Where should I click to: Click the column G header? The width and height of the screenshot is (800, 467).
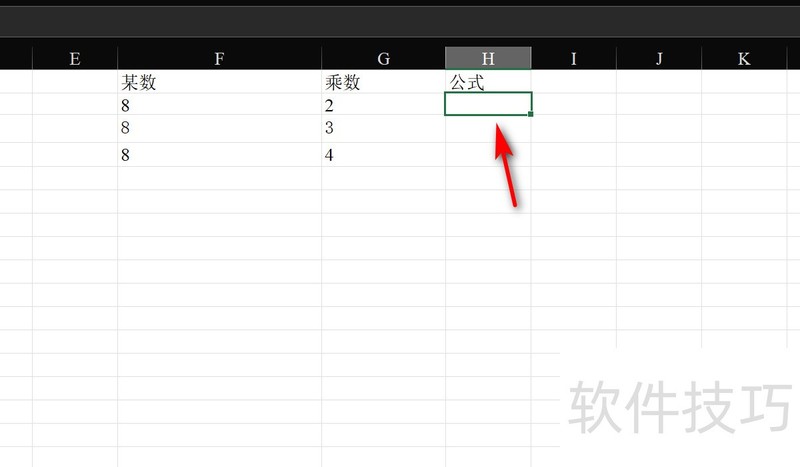[383, 58]
